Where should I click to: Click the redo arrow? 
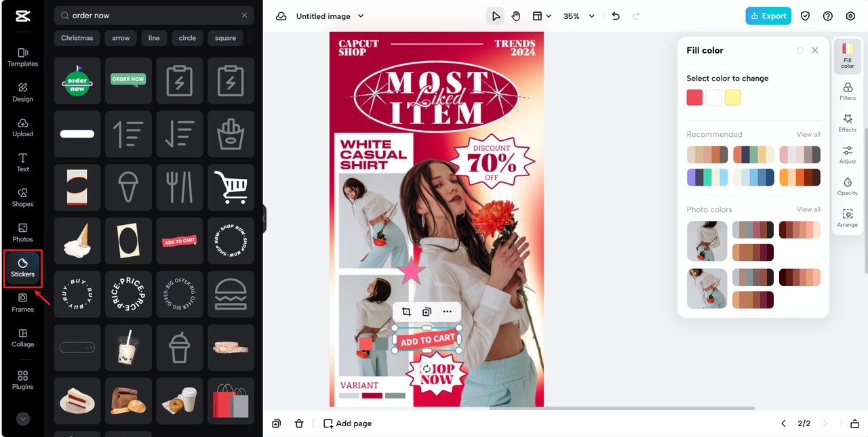point(636,16)
